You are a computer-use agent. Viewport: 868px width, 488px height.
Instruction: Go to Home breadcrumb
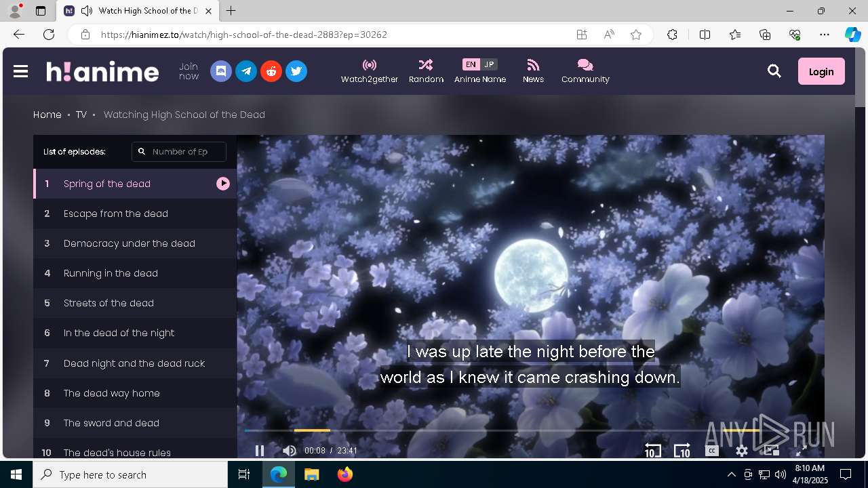47,115
